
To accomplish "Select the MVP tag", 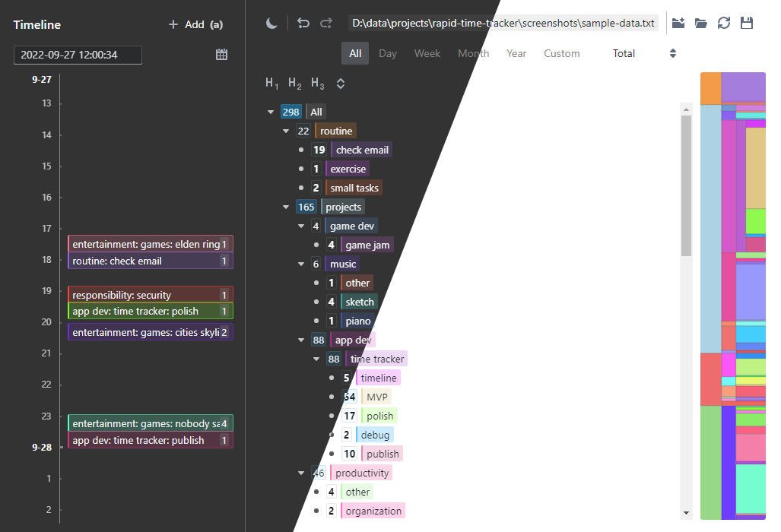I will point(376,397).
